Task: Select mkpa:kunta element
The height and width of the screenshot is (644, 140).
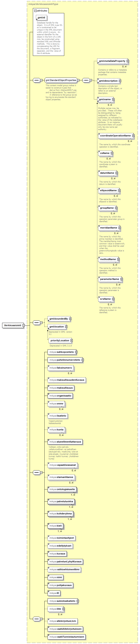Action: tap(57, 430)
